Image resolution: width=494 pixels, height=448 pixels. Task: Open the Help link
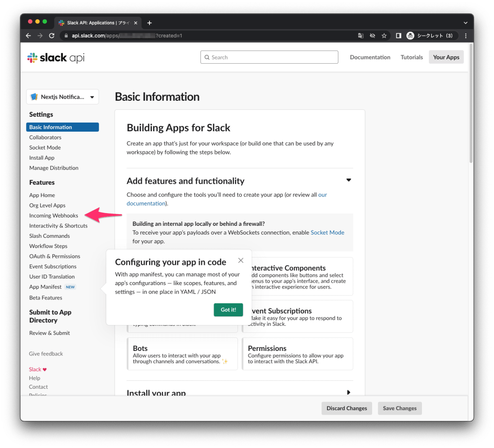tap(35, 378)
